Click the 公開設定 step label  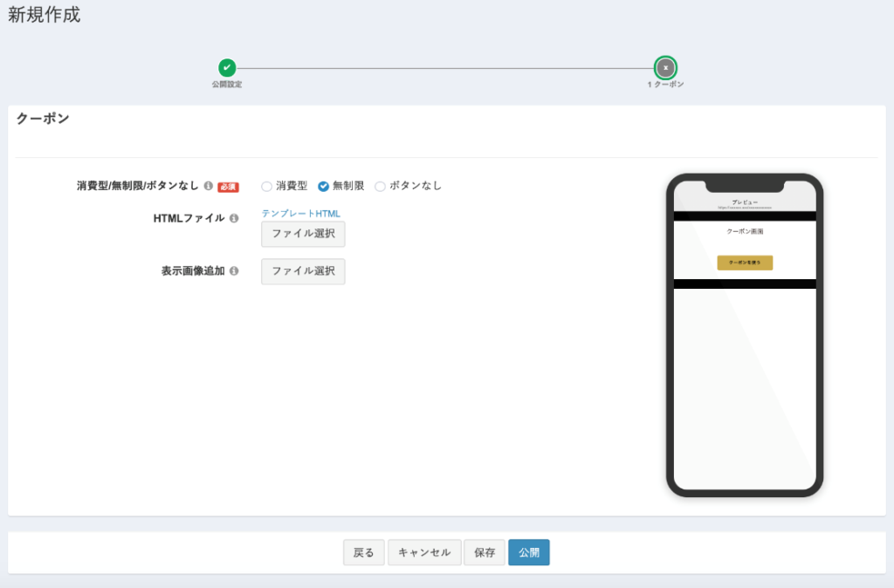pos(227,85)
